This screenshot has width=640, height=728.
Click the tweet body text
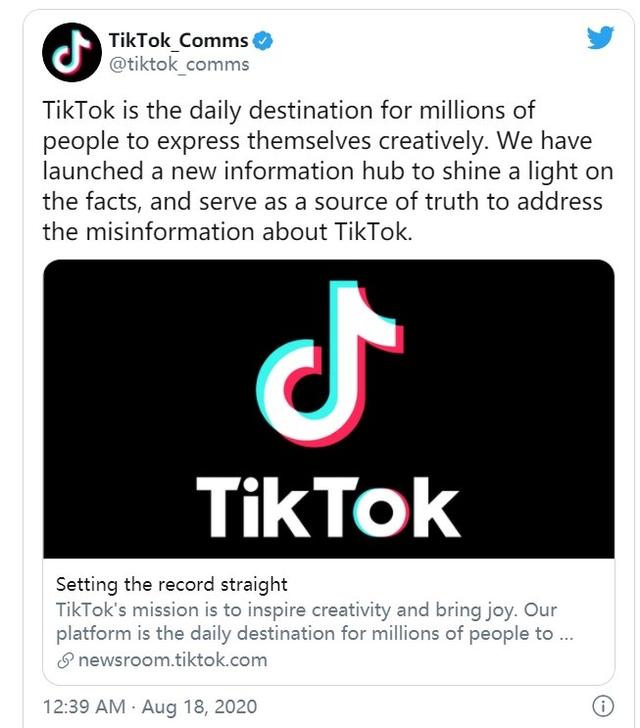coord(328,171)
